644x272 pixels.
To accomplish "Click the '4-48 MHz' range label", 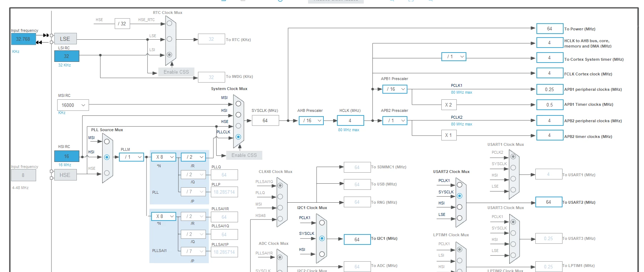I will pos(20,188).
